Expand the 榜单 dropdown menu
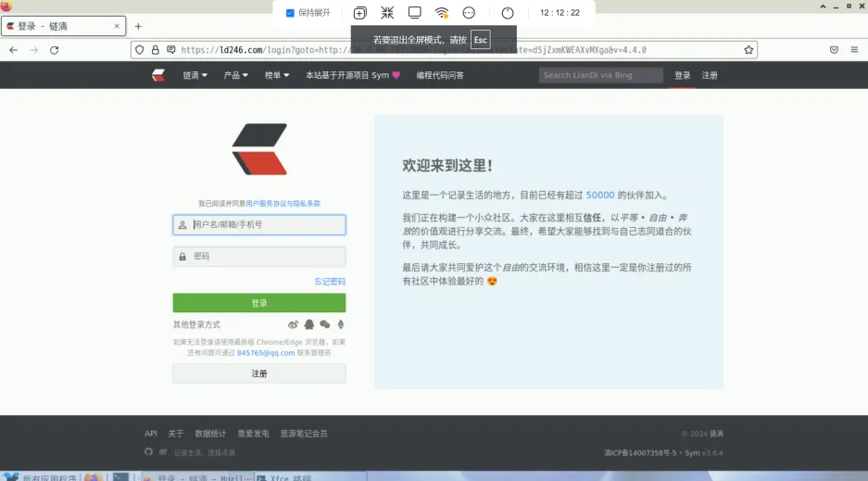 pyautogui.click(x=277, y=75)
